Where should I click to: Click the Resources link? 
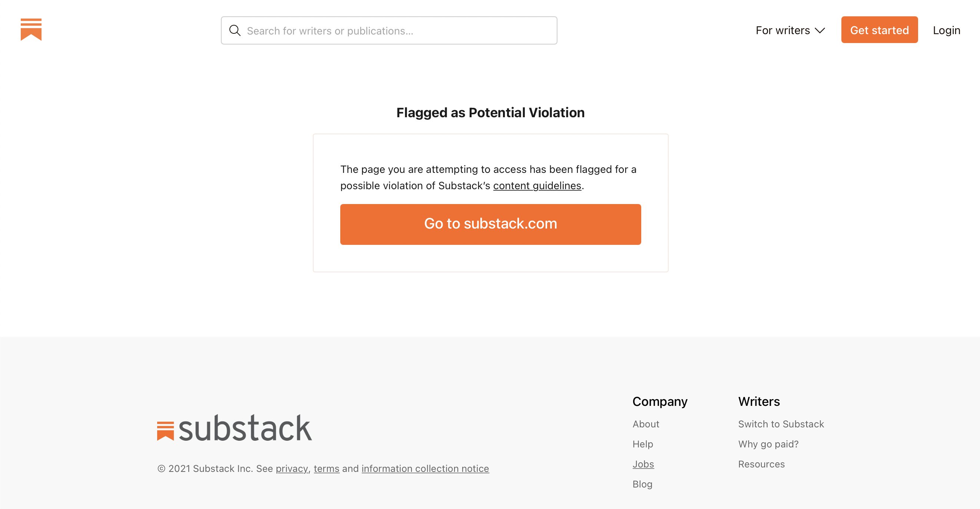pyautogui.click(x=761, y=464)
